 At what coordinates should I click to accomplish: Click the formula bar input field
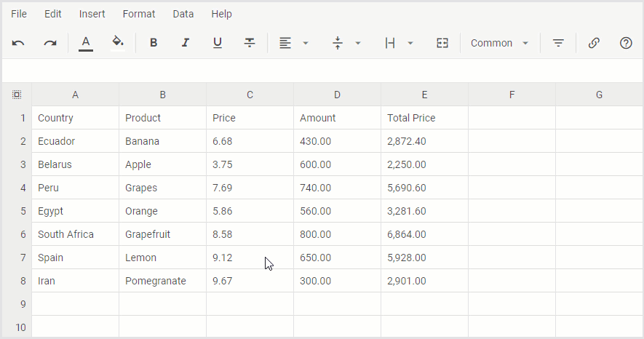point(322,71)
